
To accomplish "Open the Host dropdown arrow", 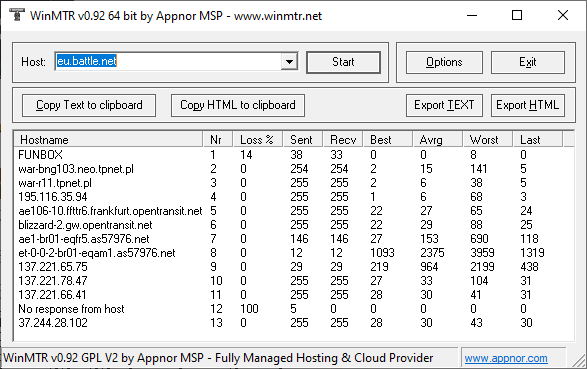I will coord(289,62).
